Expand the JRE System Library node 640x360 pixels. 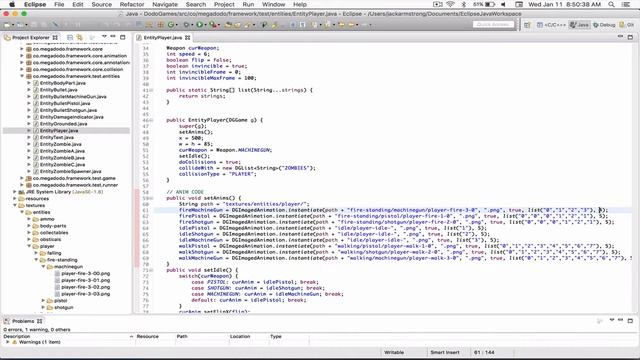coord(15,192)
